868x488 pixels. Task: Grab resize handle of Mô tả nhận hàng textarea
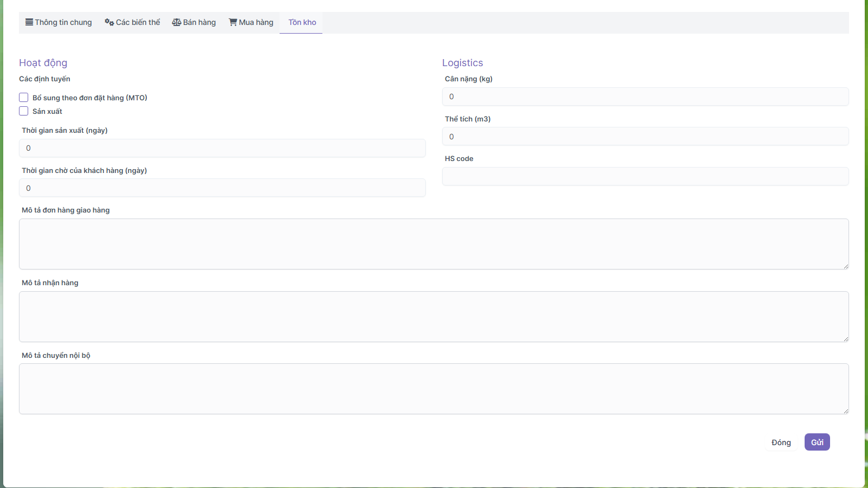845,339
